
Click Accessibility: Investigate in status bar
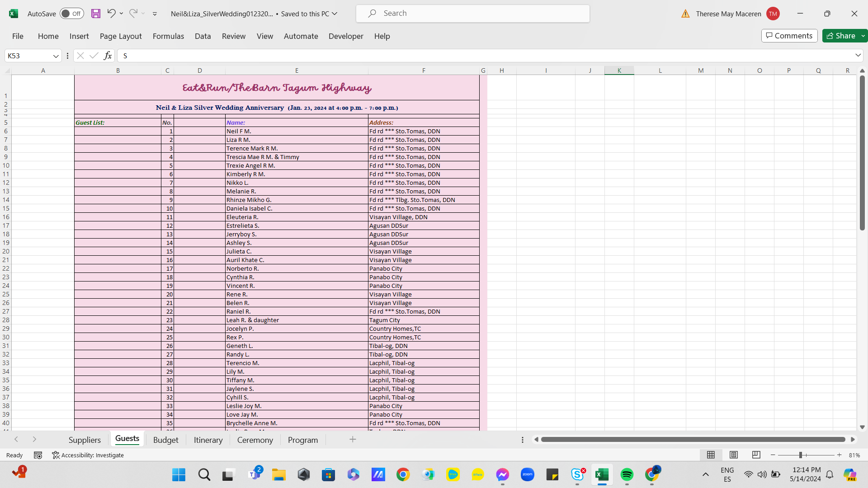coord(88,455)
